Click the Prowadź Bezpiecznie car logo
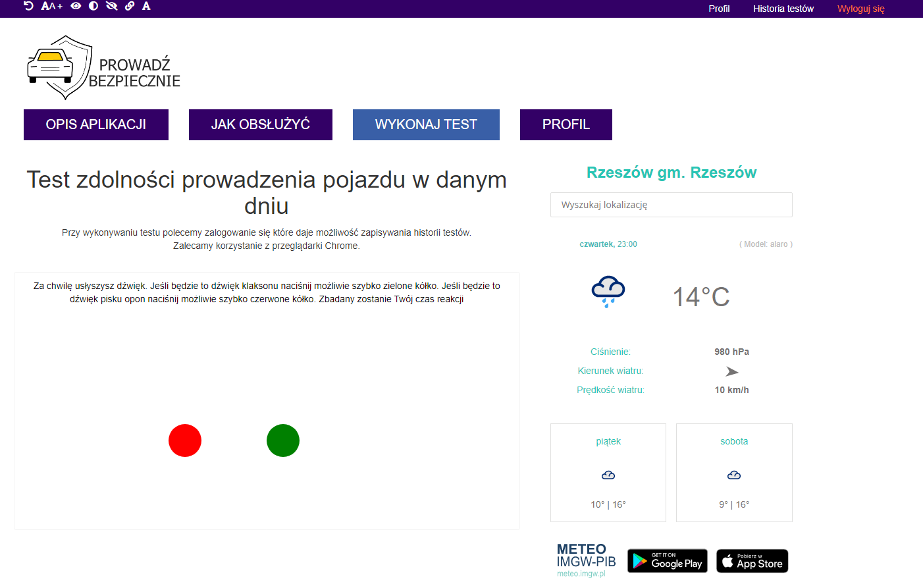The image size is (923, 588). tap(103, 68)
